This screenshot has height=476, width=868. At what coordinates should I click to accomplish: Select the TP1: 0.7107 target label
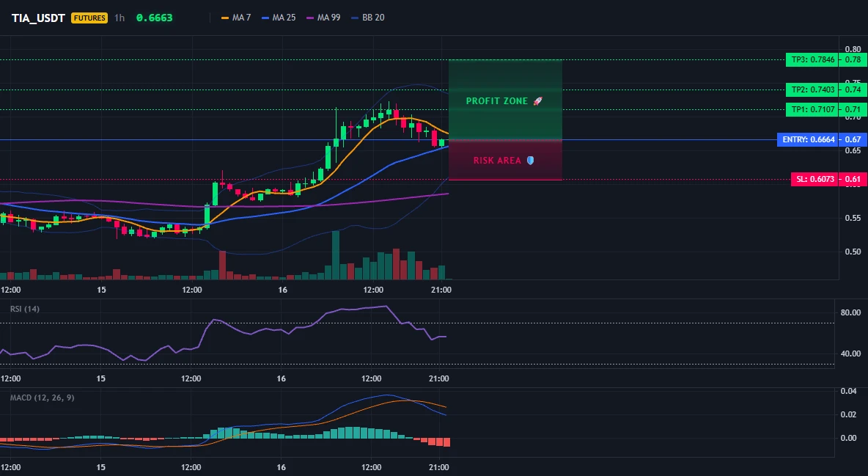click(812, 110)
